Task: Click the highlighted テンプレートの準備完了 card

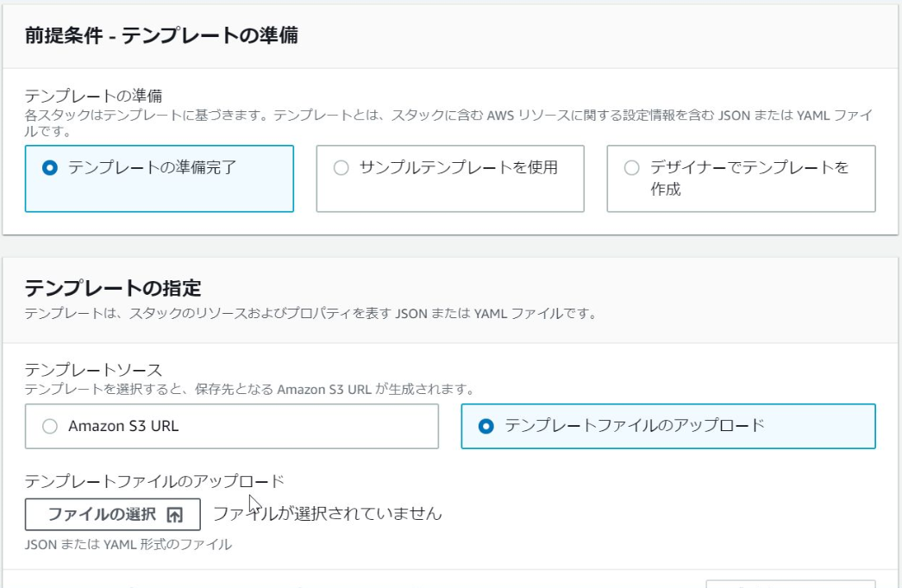Action: tap(161, 178)
